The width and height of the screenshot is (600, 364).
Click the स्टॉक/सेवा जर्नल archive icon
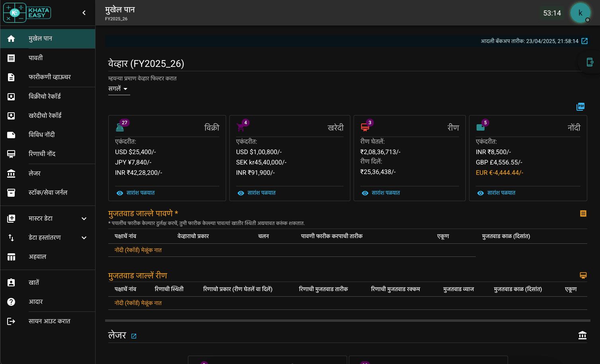11,193
